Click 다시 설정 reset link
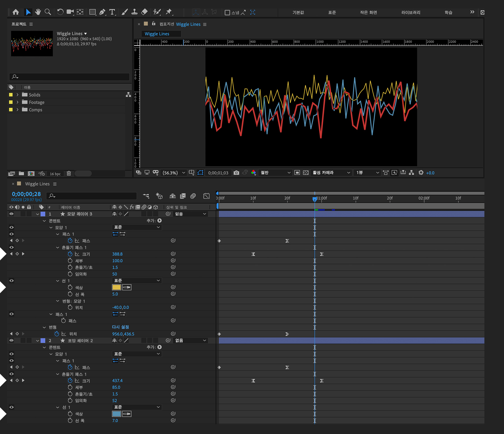Viewport: 504px width, 434px height. point(120,327)
